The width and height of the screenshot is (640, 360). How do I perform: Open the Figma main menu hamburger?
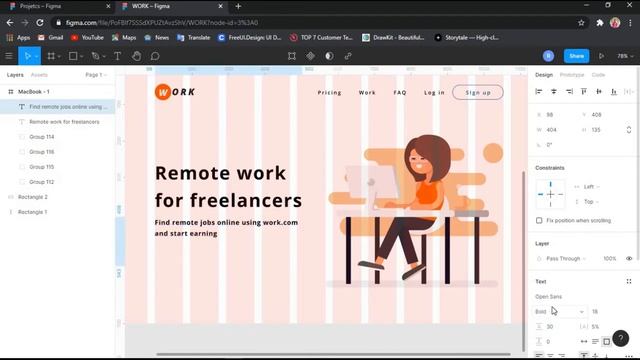[9, 56]
